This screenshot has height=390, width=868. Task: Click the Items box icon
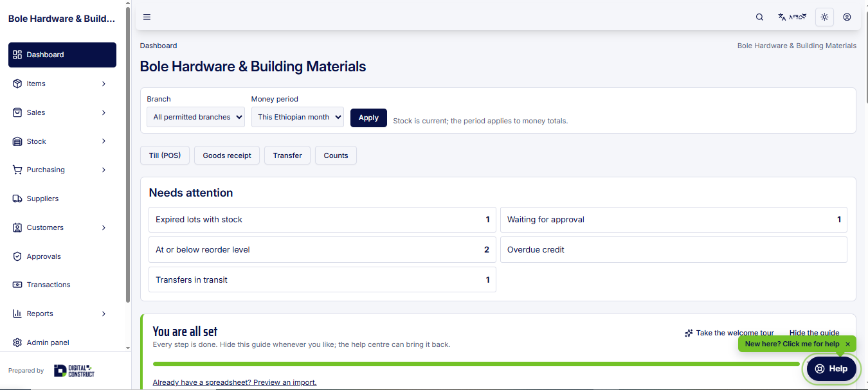(17, 84)
